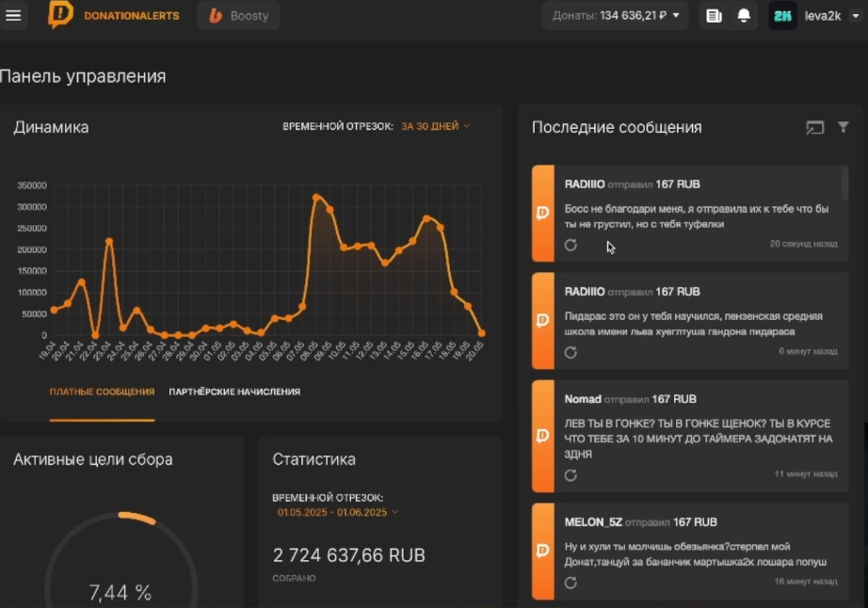
Task: Open the notifications bell
Action: pyautogui.click(x=744, y=15)
